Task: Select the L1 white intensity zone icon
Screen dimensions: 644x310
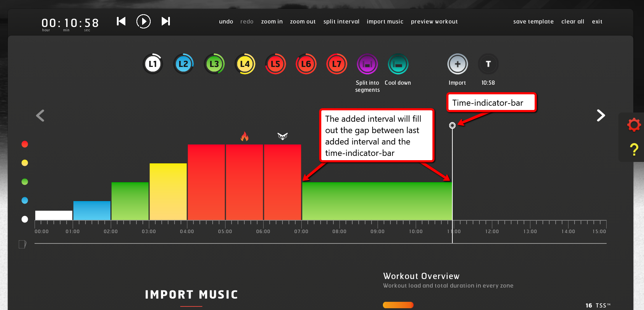Action: 153,64
